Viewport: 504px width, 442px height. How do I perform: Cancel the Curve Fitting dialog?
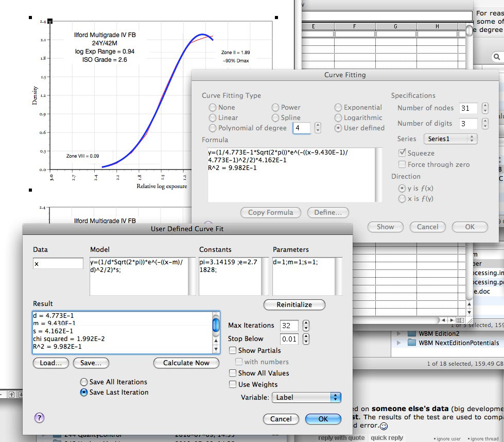(x=427, y=227)
